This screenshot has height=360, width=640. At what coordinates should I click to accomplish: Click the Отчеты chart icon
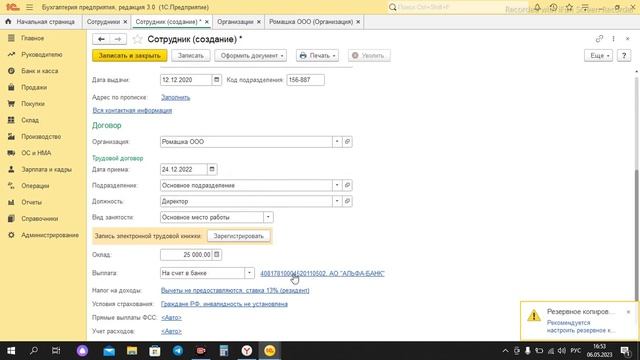coord(11,202)
